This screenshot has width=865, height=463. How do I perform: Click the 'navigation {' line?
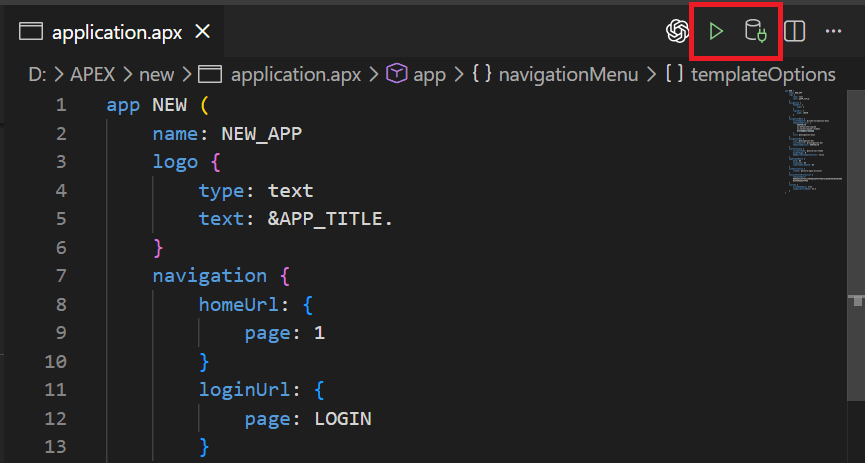(221, 276)
